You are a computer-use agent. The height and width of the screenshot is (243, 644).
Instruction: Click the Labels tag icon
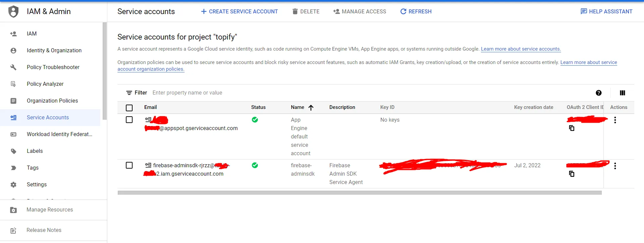[x=13, y=151]
